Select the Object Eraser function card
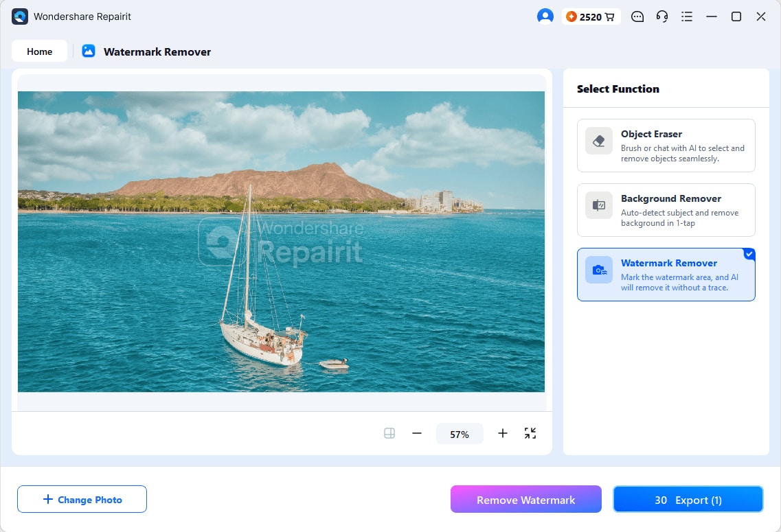 (666, 146)
